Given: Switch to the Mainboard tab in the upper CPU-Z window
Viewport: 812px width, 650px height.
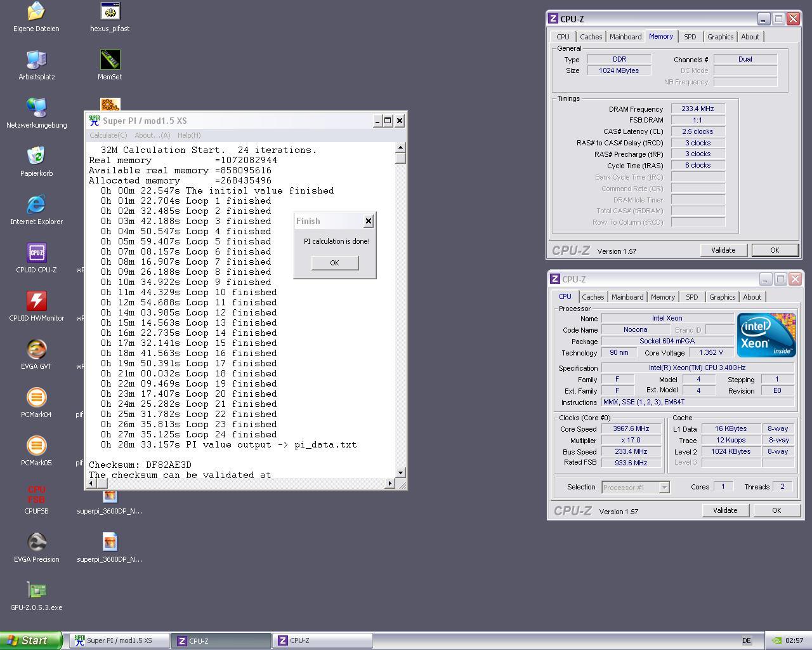Looking at the screenshot, I should [625, 37].
